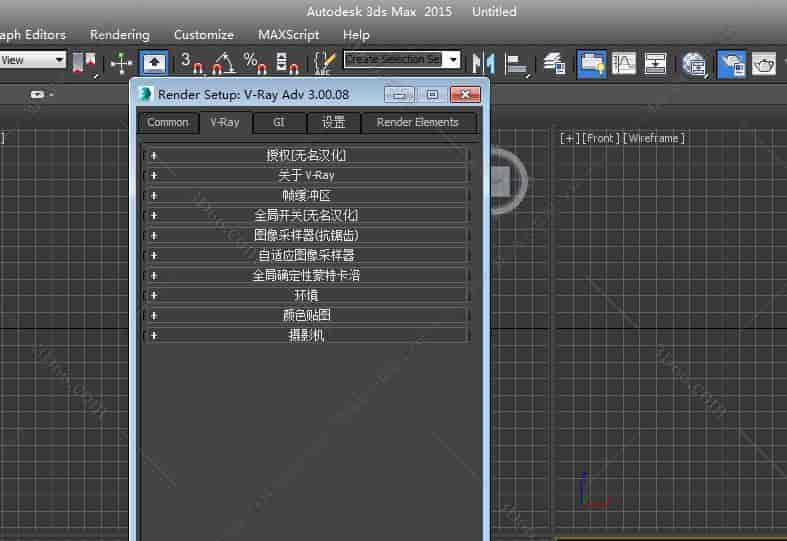787x541 pixels.
Task: Click the Mirror tool icon
Action: click(484, 63)
